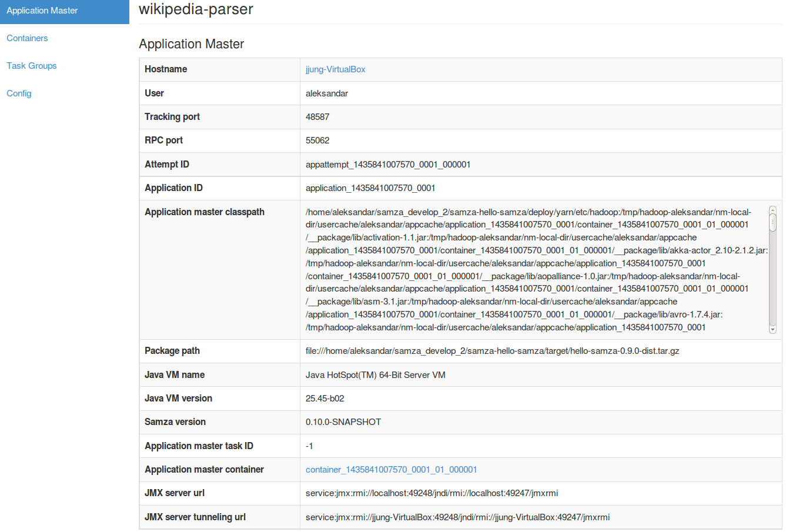The height and width of the screenshot is (532, 786).
Task: Click the Application master classpath label
Action: point(205,212)
